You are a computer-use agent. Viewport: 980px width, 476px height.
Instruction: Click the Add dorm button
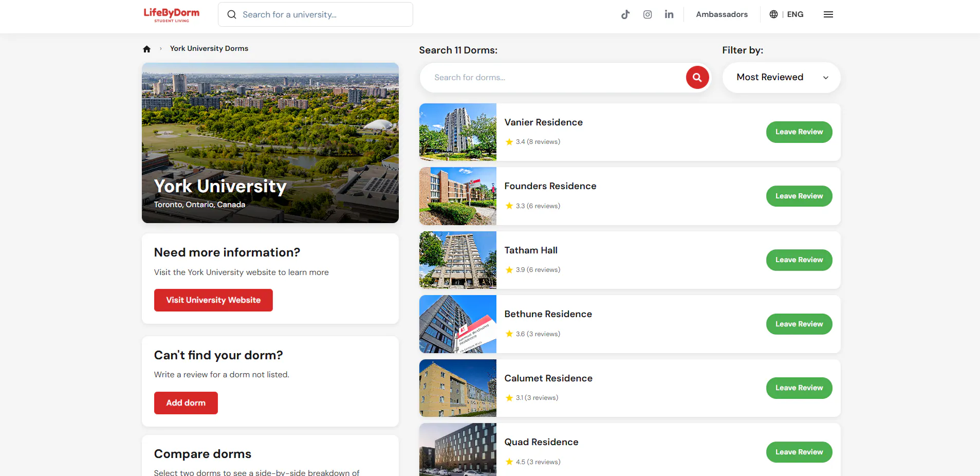coord(186,403)
